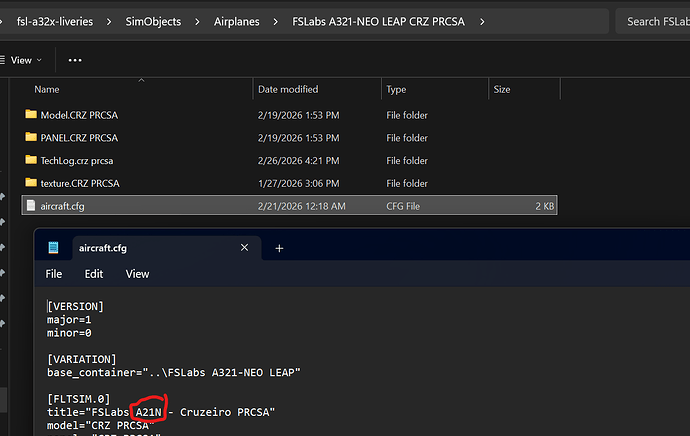The width and height of the screenshot is (690, 436).
Task: Place cursor on [VARIATION] line
Action: (x=82, y=359)
